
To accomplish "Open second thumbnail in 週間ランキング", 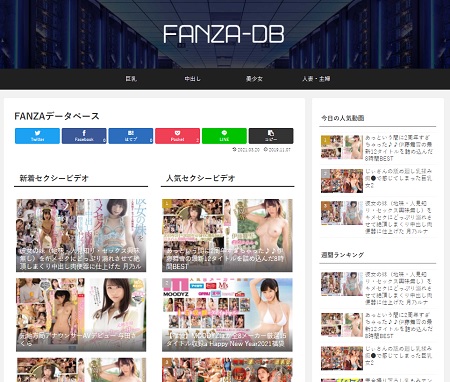I will pos(342,325).
